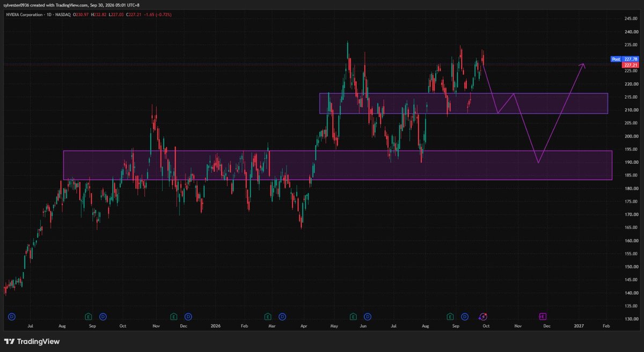Click the 180.00 price scale label

tap(631, 188)
